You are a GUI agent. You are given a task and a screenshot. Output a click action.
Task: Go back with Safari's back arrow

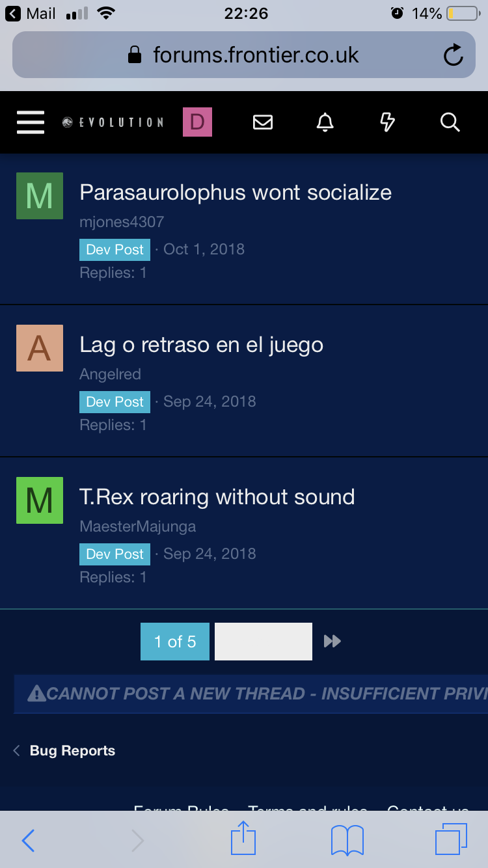(28, 840)
